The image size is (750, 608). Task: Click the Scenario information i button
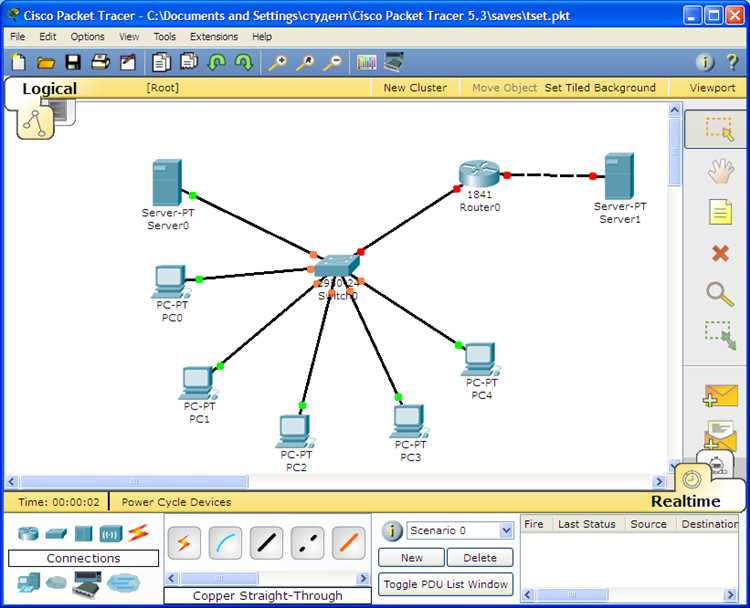pyautogui.click(x=392, y=531)
